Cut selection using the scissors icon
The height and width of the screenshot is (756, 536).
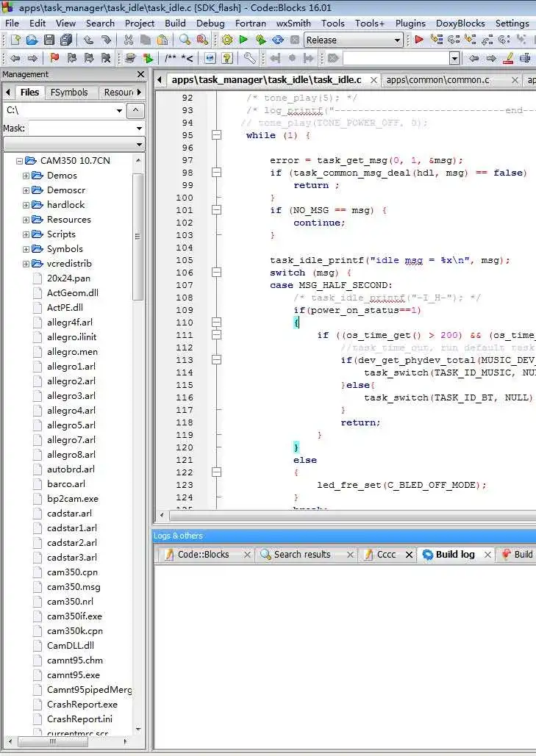(x=129, y=40)
